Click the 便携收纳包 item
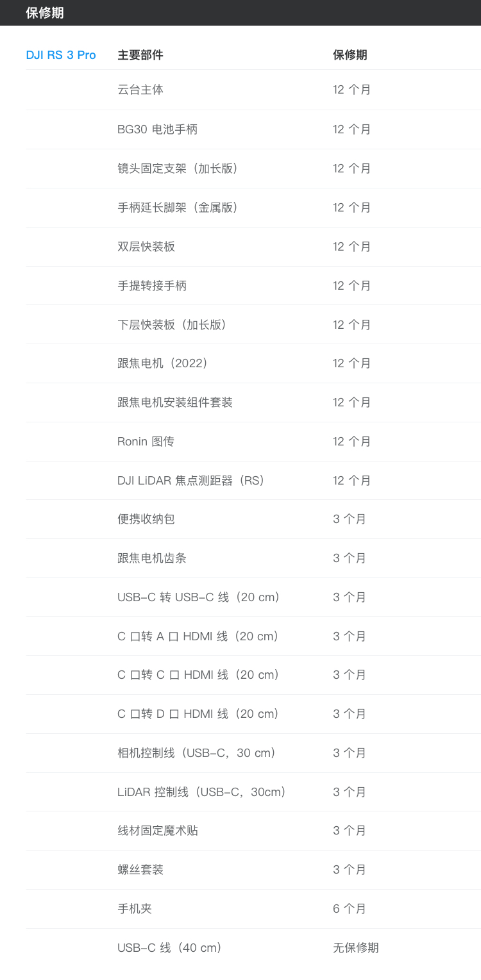 tap(146, 519)
